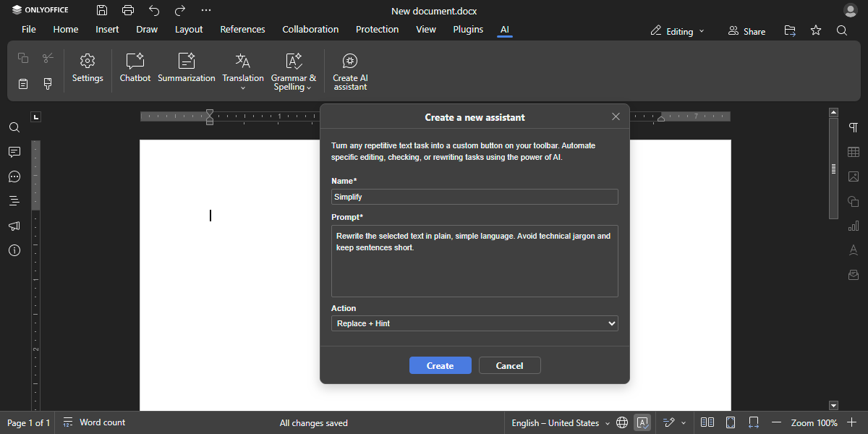The image size is (868, 434).
Task: Open Find and Replace in left sidebar
Action: pos(14,127)
